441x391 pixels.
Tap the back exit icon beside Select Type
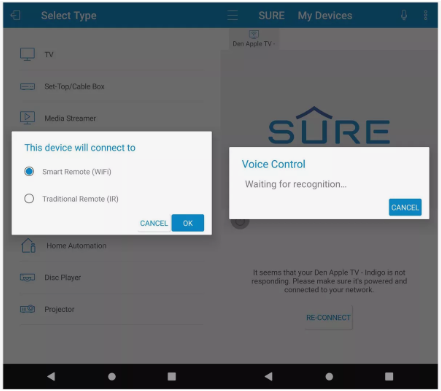tap(16, 15)
